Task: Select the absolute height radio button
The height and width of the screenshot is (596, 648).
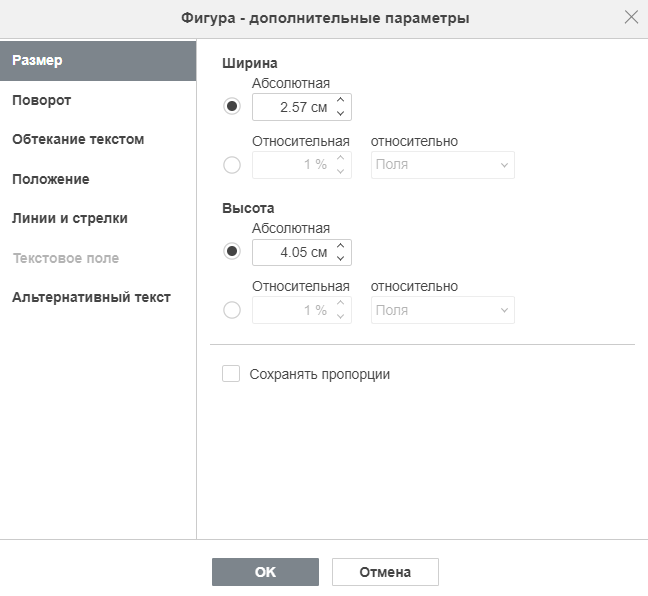Action: pyautogui.click(x=232, y=251)
